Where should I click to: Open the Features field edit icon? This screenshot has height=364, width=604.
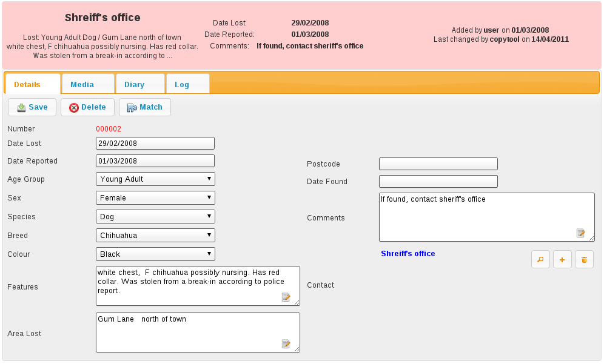click(286, 297)
